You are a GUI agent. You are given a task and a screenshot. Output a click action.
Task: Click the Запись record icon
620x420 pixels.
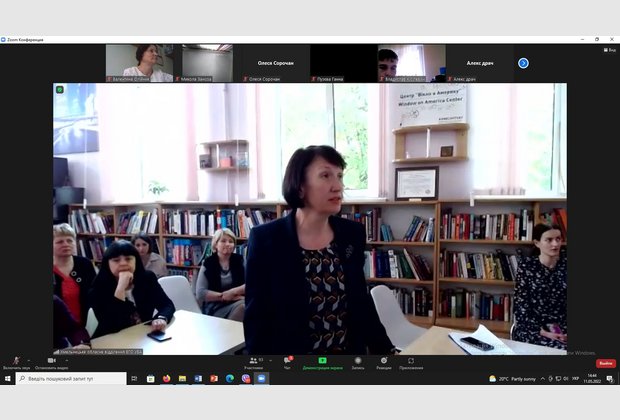tap(356, 362)
